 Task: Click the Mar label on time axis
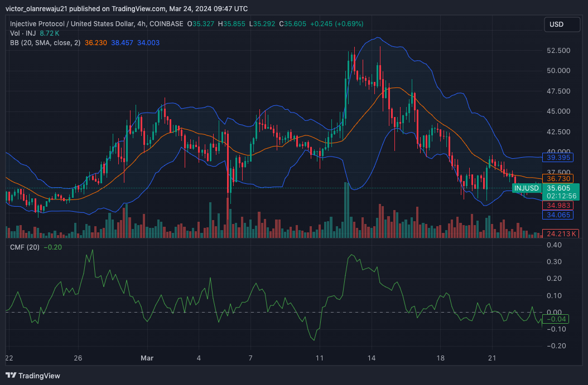[147, 357]
